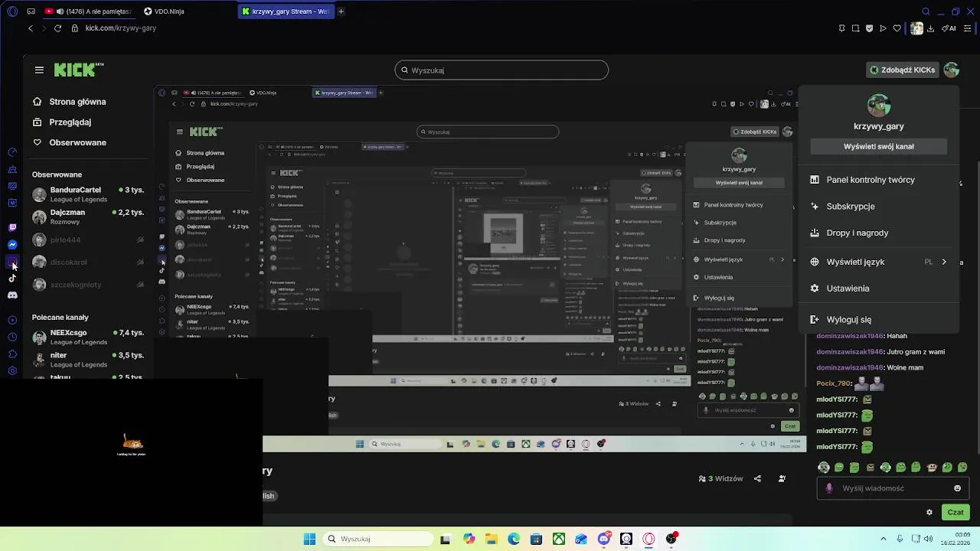Open Opera sidebar settings gear
Screen dimensions: 980x551
[12, 371]
